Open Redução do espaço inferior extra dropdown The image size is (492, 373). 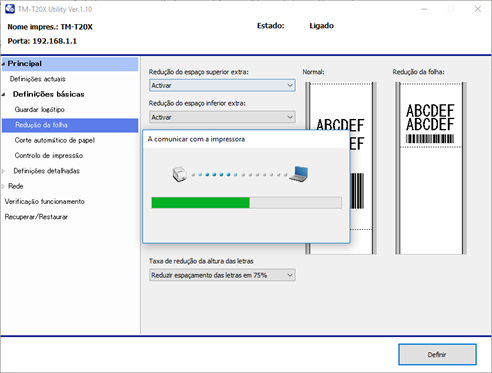[x=222, y=117]
